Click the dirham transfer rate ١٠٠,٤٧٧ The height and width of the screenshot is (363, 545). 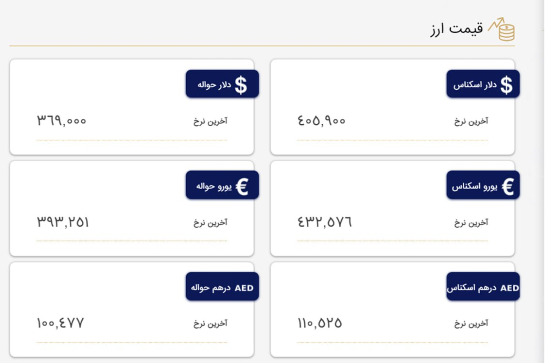[60, 323]
